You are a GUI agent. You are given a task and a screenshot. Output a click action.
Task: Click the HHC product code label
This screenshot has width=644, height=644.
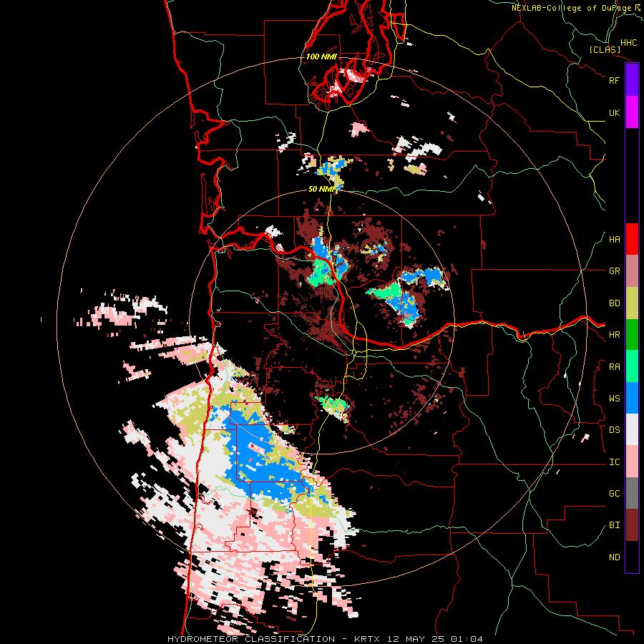pyautogui.click(x=628, y=43)
